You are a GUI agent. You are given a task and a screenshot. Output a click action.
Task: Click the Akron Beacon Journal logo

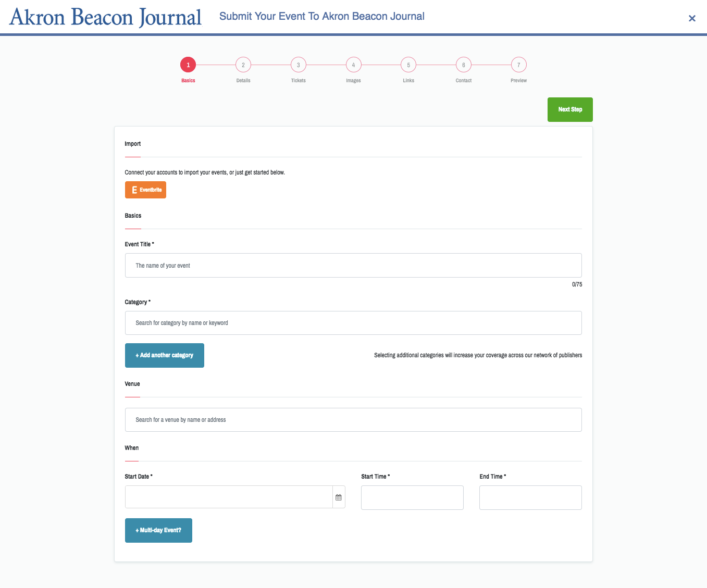tap(105, 17)
